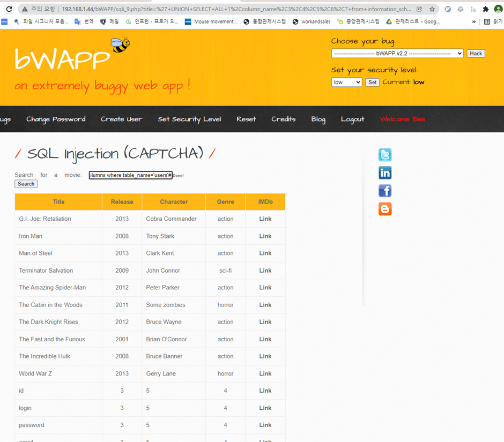This screenshot has width=504, height=442.
Task: Open the workandsales bookmark
Action: click(x=312, y=21)
